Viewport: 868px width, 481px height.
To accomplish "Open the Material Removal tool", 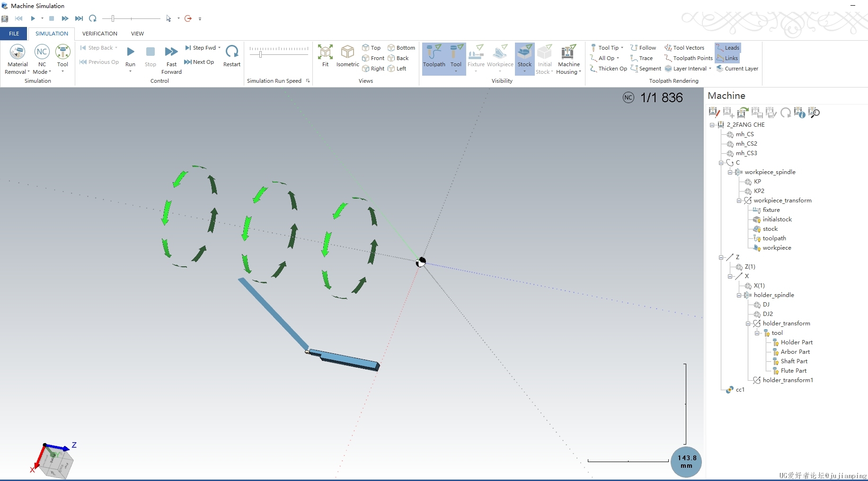I will [18, 59].
